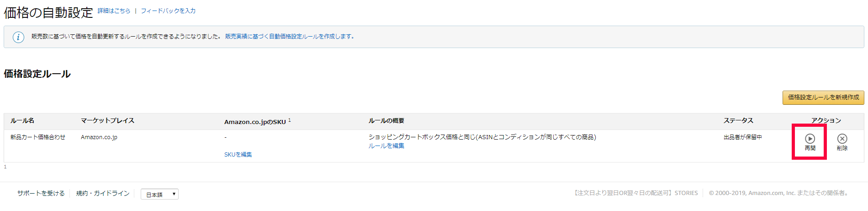This screenshot has height=211, width=868.
Task: Click the Amazon.co.jpのSKU column header
Action: point(255,122)
